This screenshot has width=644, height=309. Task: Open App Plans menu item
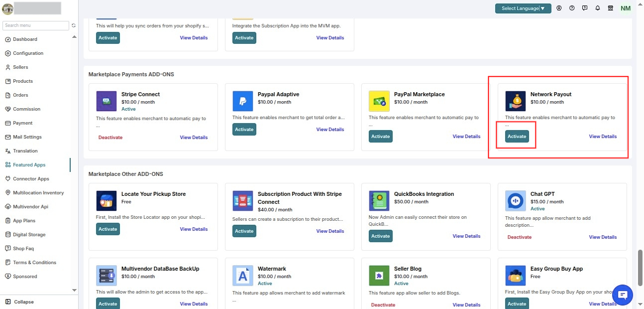coord(20,221)
